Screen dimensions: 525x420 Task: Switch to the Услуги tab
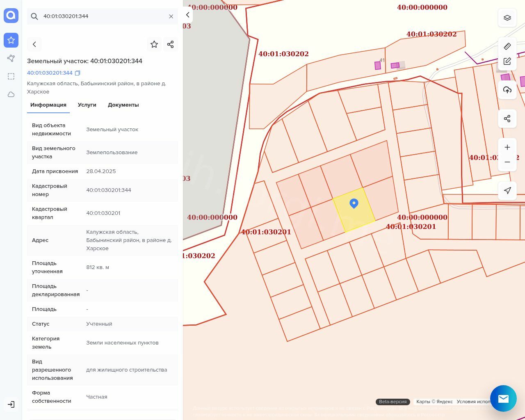tap(87, 105)
